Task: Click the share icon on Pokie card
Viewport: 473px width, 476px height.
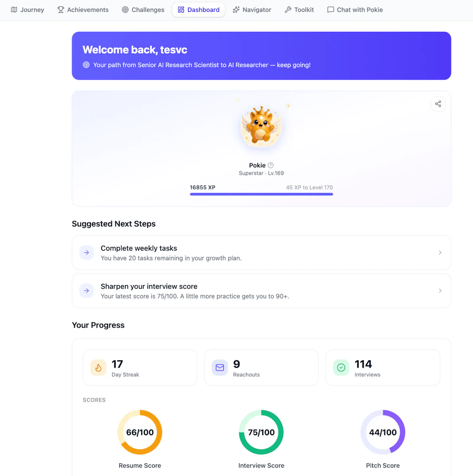Action: [438, 104]
